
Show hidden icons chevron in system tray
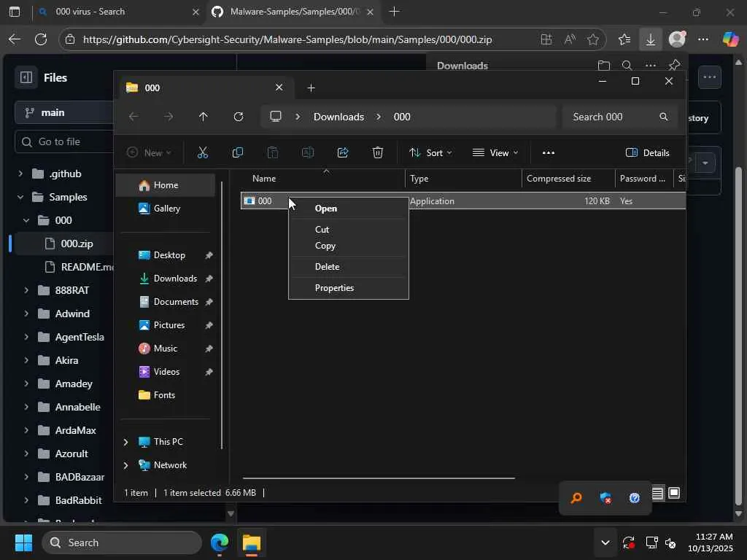605,542
